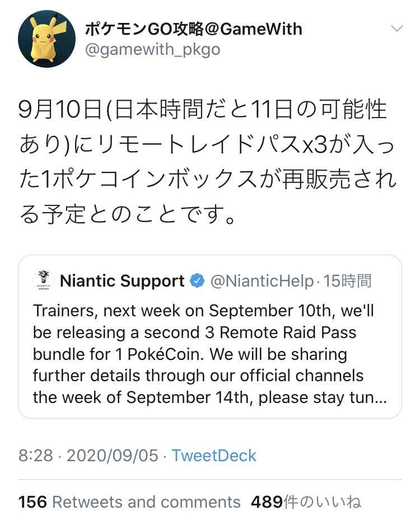Open the @NianticHelp handle
420x520 pixels.
pos(262,281)
